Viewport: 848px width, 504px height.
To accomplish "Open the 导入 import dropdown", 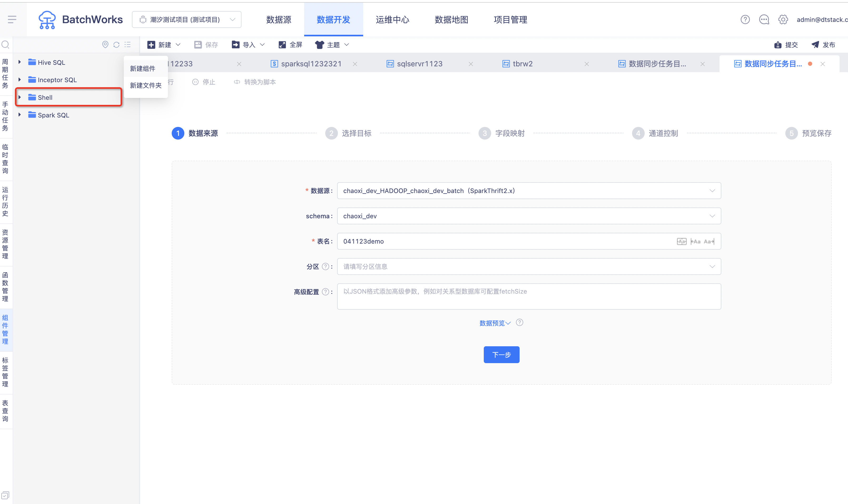I will tap(248, 45).
